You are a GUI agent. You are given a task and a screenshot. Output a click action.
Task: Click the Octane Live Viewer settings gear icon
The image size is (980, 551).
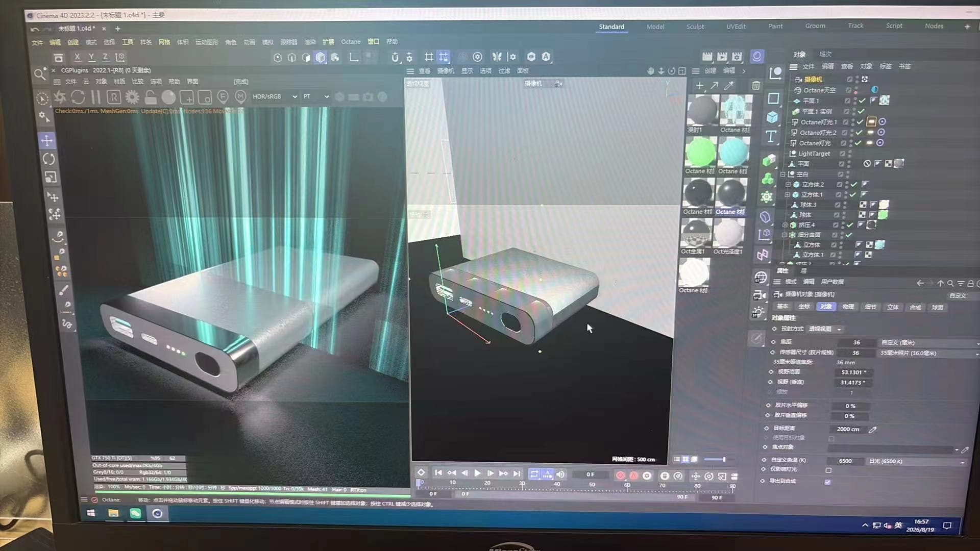pyautogui.click(x=132, y=97)
